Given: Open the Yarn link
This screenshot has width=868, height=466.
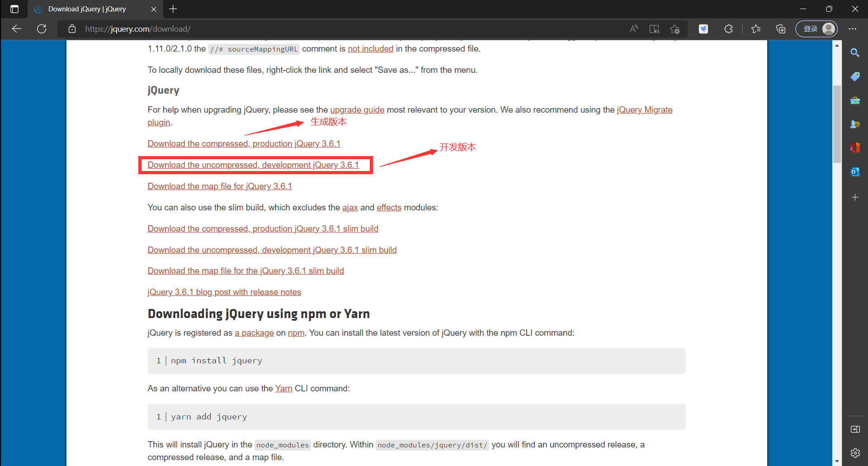Looking at the screenshot, I should 283,389.
